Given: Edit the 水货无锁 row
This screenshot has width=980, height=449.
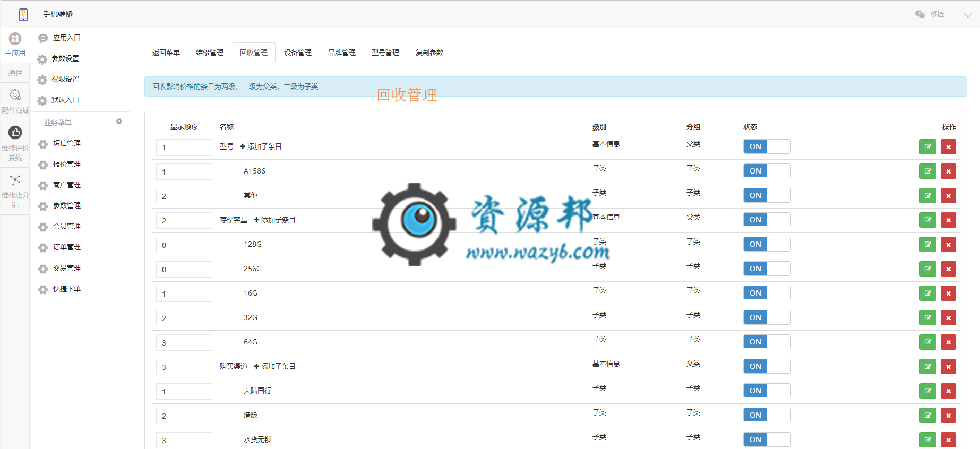Looking at the screenshot, I should (x=927, y=440).
